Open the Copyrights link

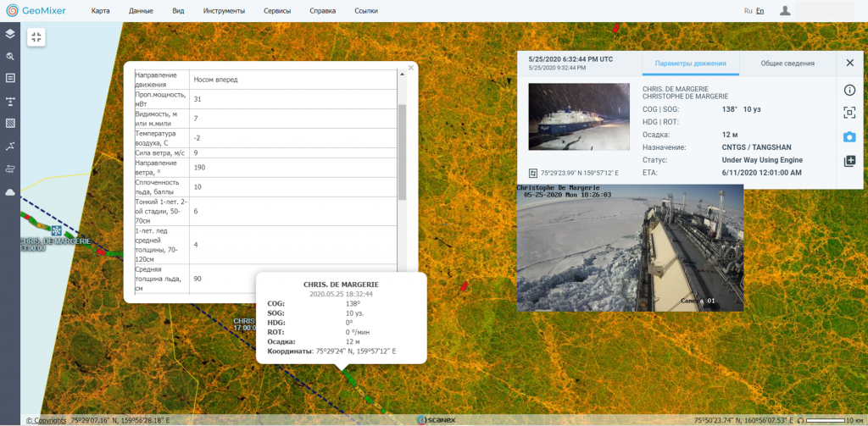point(46,420)
